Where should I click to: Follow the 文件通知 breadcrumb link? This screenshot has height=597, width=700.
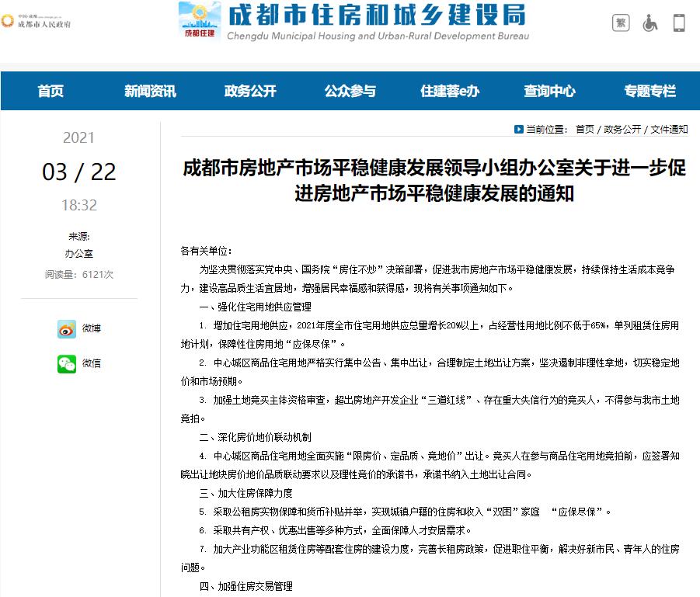[669, 130]
